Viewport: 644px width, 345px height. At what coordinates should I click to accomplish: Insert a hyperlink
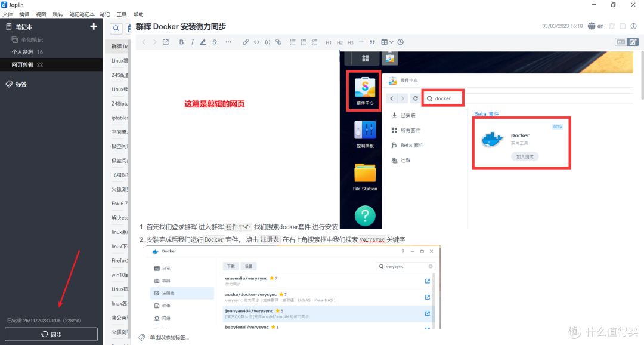[246, 42]
